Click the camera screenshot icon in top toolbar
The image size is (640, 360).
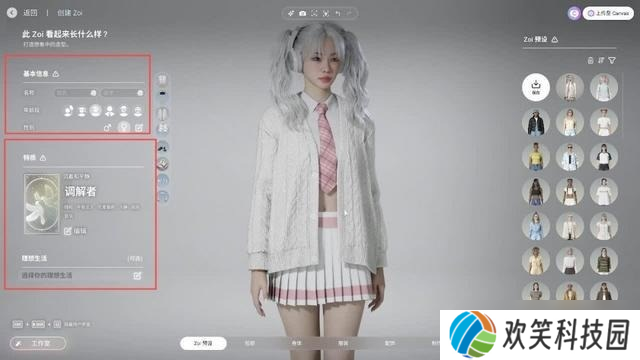tap(302, 13)
